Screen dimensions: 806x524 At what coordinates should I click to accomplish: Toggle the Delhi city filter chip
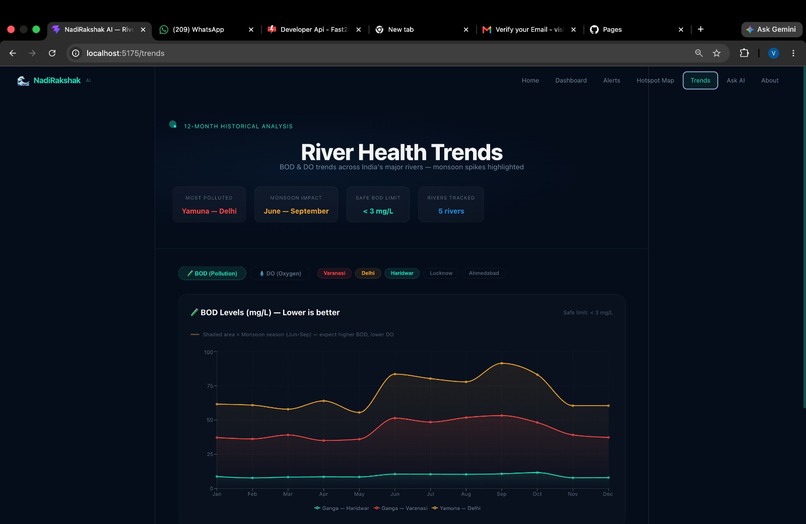[368, 274]
